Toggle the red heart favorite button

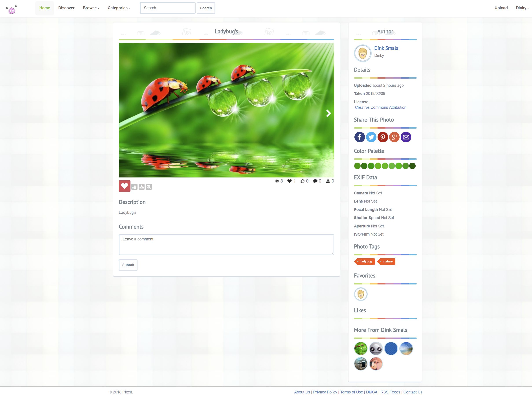124,186
